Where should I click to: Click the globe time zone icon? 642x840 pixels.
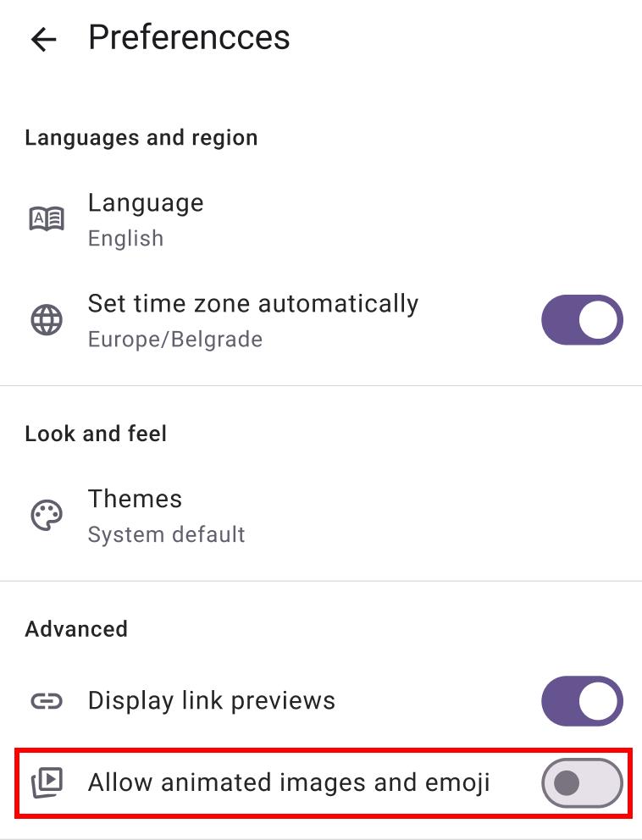(47, 320)
